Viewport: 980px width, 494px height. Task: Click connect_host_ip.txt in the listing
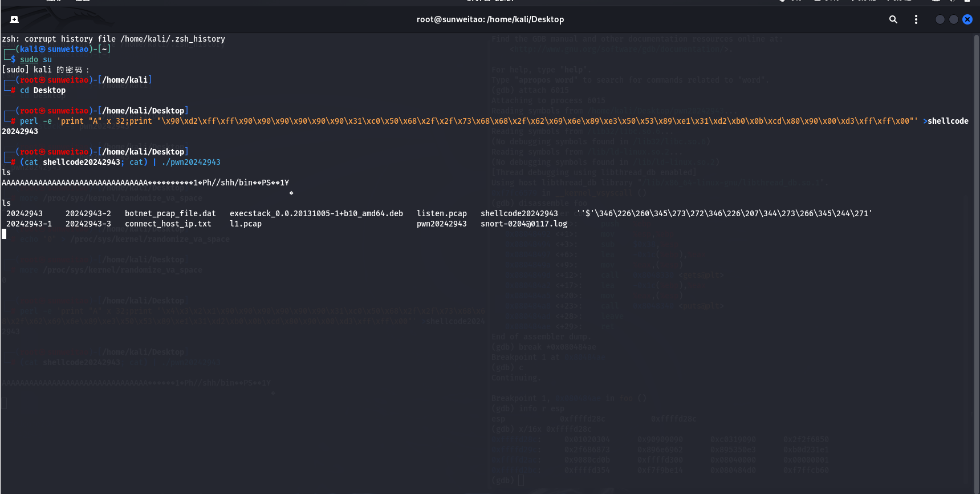point(168,224)
